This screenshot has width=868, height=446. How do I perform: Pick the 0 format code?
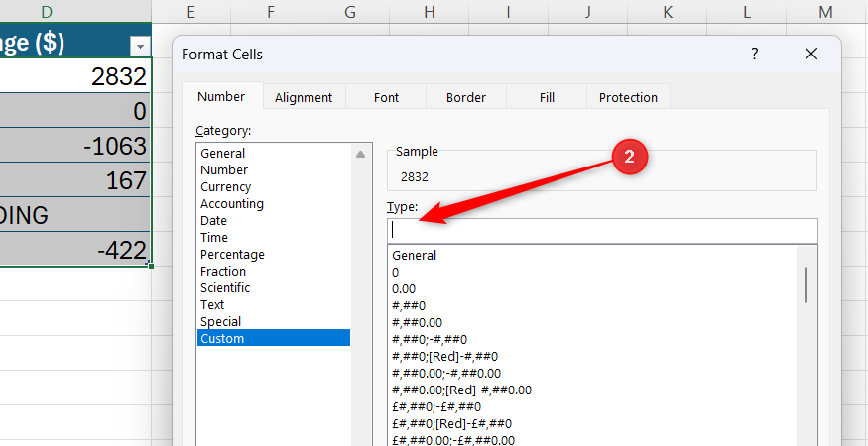pyautogui.click(x=592, y=273)
